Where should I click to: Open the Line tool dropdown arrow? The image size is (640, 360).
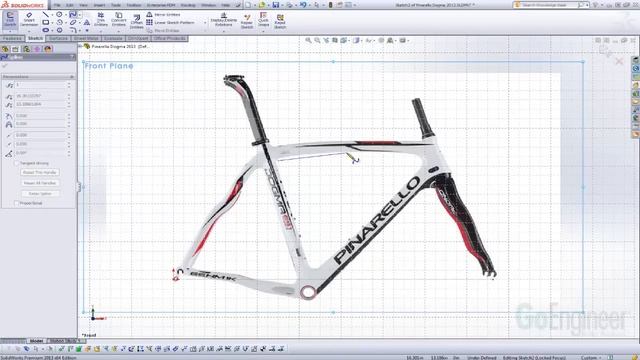click(x=52, y=14)
